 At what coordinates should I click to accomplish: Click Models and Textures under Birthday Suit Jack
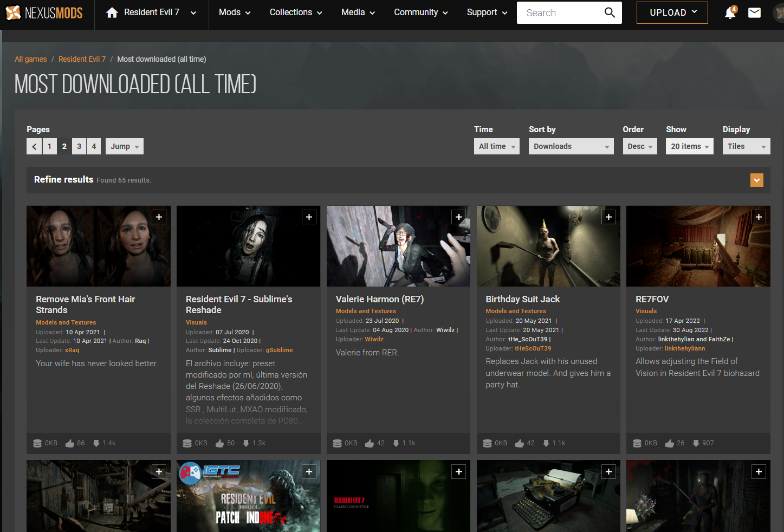click(516, 311)
